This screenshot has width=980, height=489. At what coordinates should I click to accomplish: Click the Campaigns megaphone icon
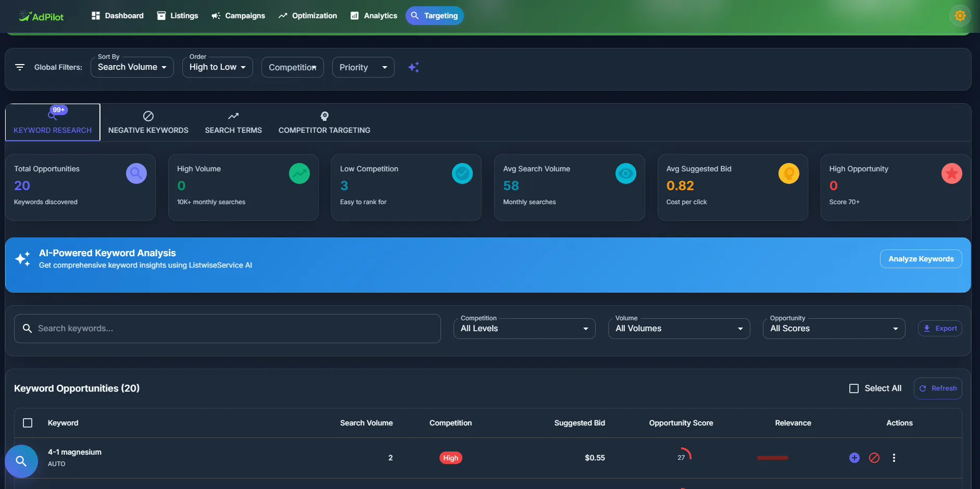(216, 16)
